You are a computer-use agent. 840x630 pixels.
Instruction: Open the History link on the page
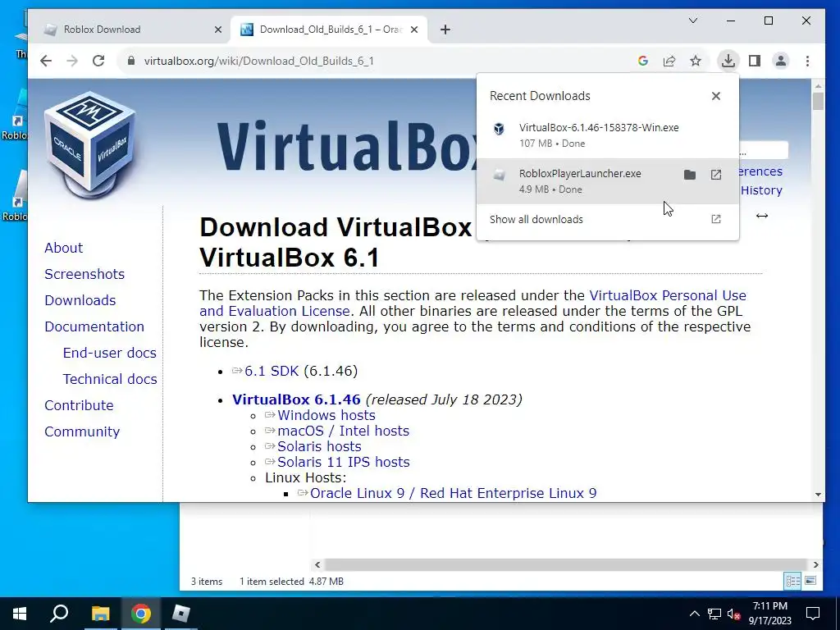pos(761,190)
